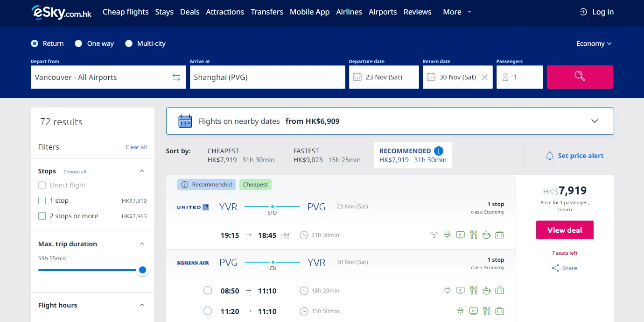Select the 08:50 return flight option
The height and width of the screenshot is (322, 644).
click(x=208, y=291)
